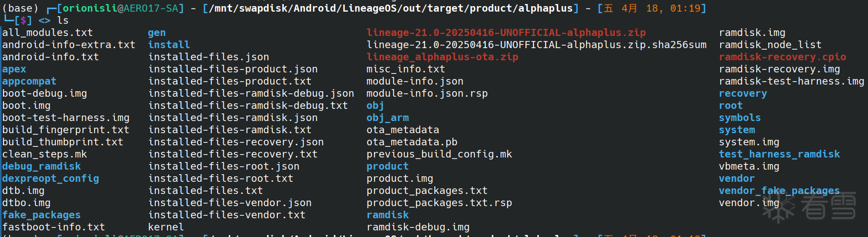Click the blue debug_ramdisk directory name
Viewport: 868px width, 237px height.
tap(42, 166)
